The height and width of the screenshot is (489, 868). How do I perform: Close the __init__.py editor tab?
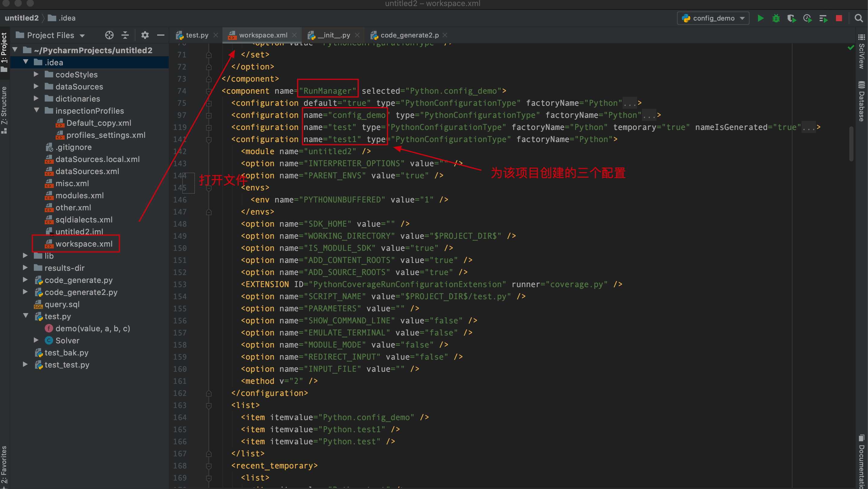(x=357, y=35)
